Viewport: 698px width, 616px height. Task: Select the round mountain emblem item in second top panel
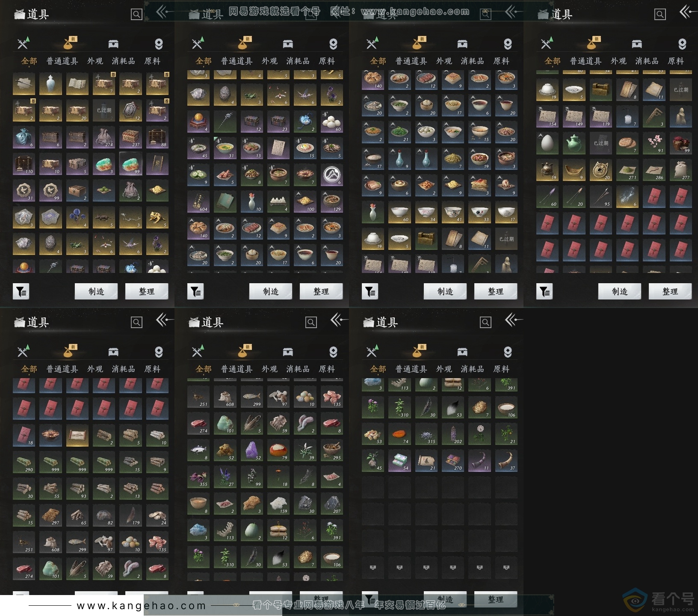(x=331, y=175)
